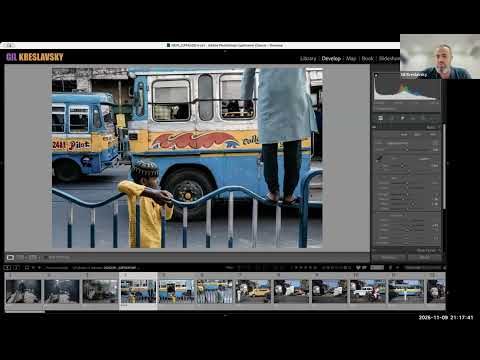The image size is (480, 360).
Task: Toggle histogram shadow clipping indicator
Action: [x=376, y=75]
